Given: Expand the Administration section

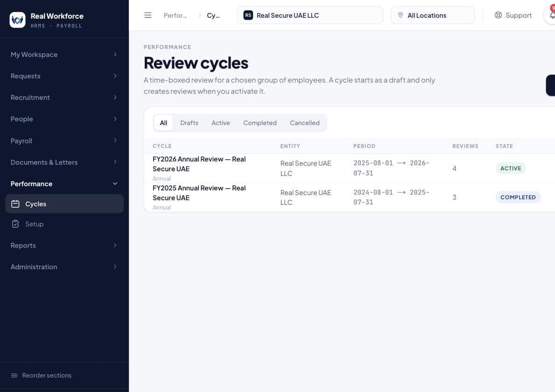Looking at the screenshot, I should 64,267.
